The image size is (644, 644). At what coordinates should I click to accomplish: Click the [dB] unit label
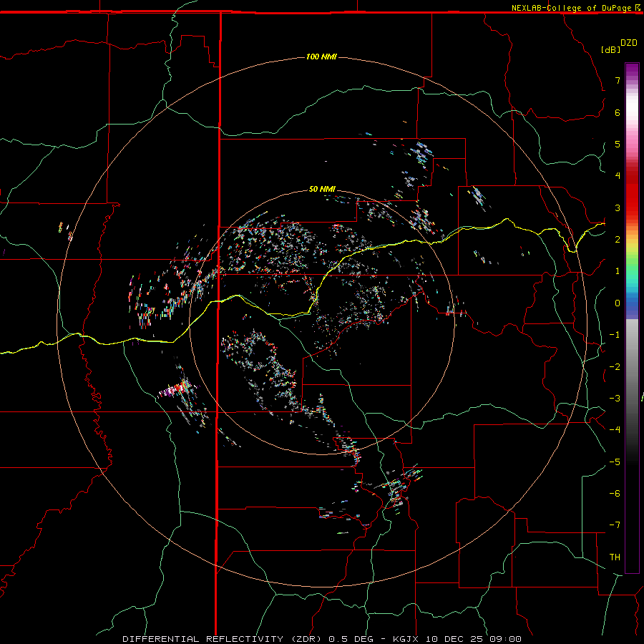[611, 49]
